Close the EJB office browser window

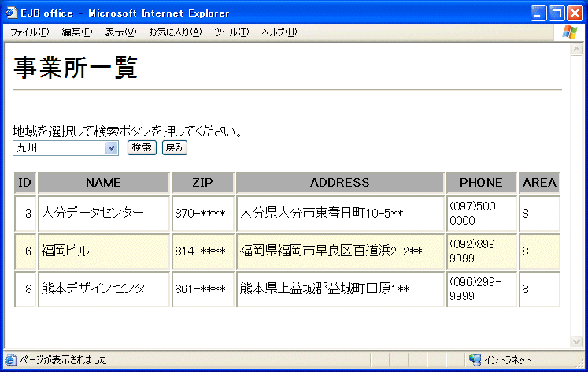click(x=575, y=13)
